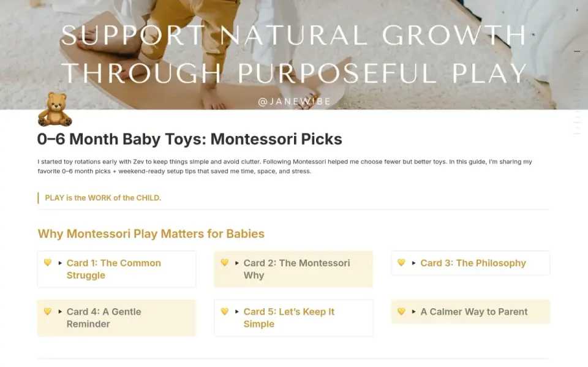Expand A Calmer Way to Parent toggle

coord(413,312)
